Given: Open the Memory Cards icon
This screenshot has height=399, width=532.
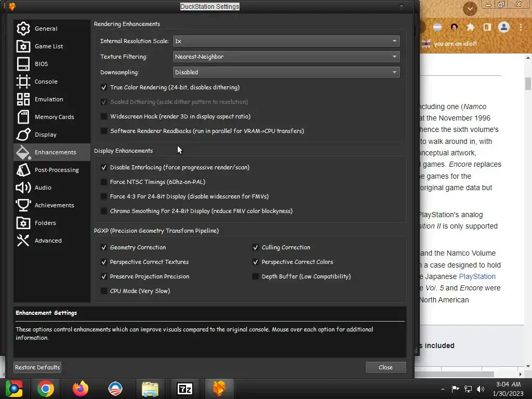Looking at the screenshot, I should tap(23, 117).
